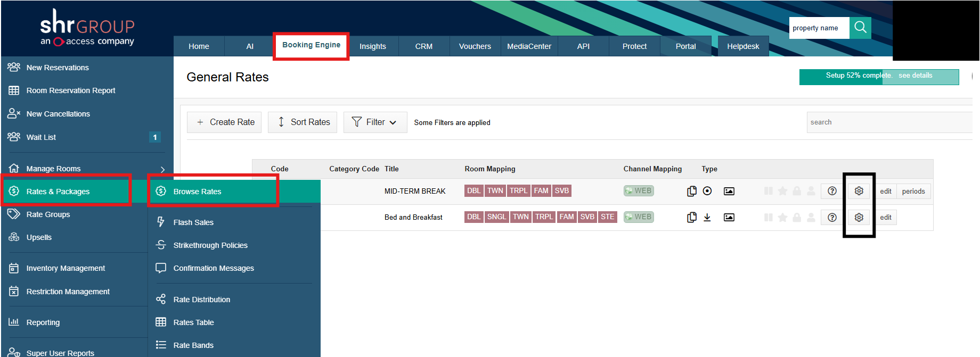
Task: Focus the property name search field
Action: coord(819,28)
